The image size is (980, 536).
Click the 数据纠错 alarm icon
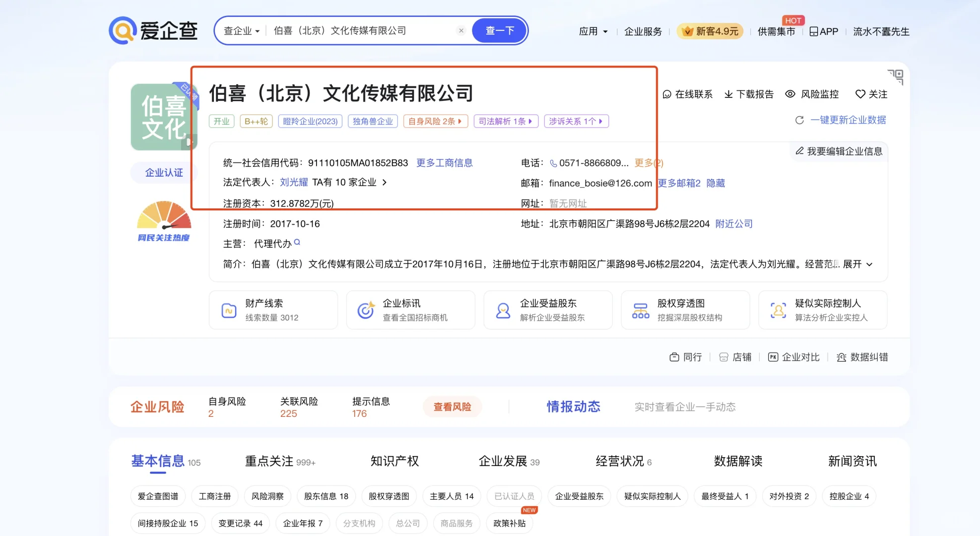(842, 357)
